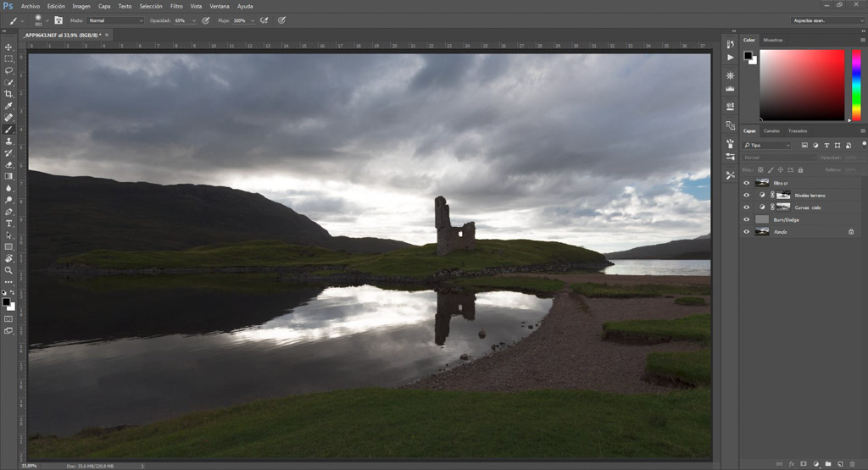Open the brush Modo dropdown

pyautogui.click(x=115, y=19)
